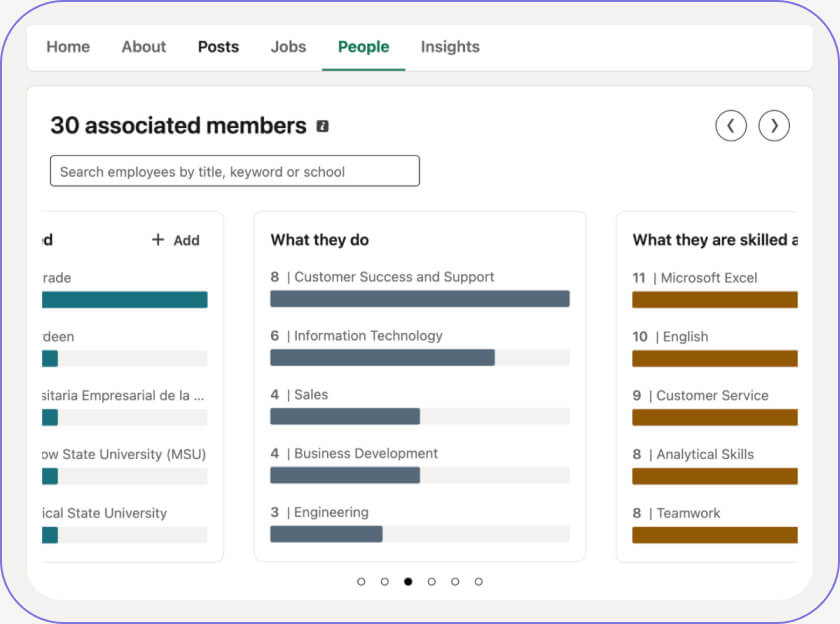Filter by English skill bar
840x624 pixels.
(715, 358)
